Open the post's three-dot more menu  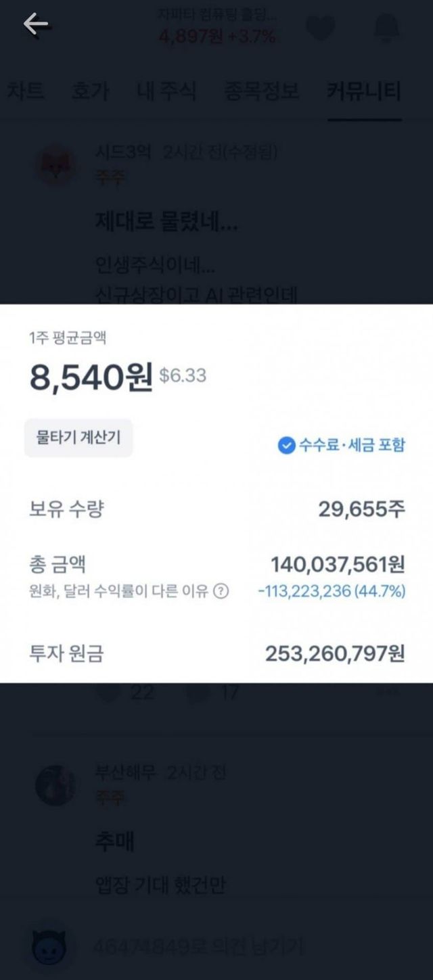pyautogui.click(x=388, y=693)
